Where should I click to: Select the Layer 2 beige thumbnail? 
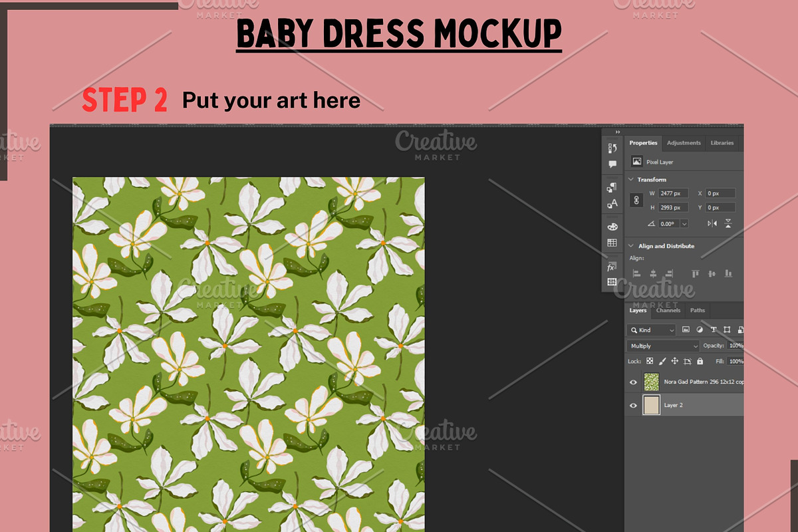point(652,405)
